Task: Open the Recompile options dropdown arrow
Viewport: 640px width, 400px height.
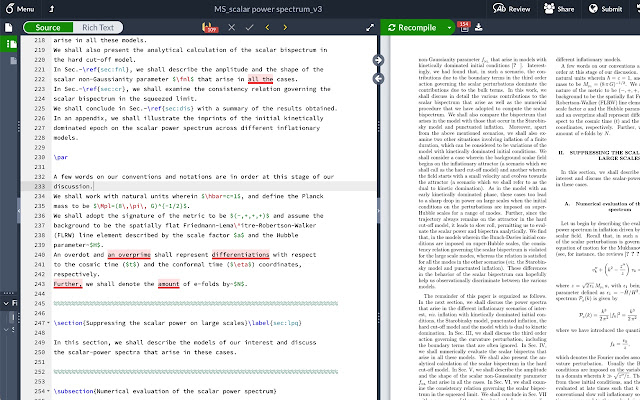Action: click(x=447, y=28)
